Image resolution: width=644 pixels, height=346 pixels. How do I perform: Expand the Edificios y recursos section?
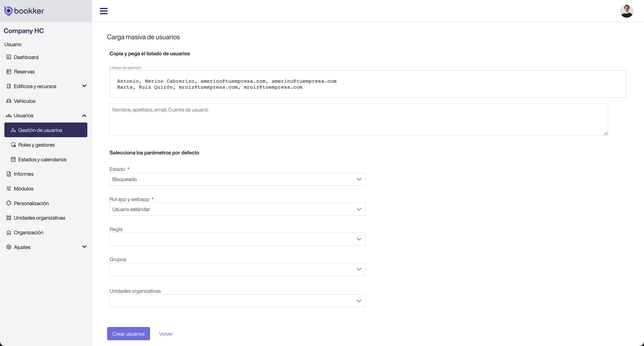click(85, 86)
